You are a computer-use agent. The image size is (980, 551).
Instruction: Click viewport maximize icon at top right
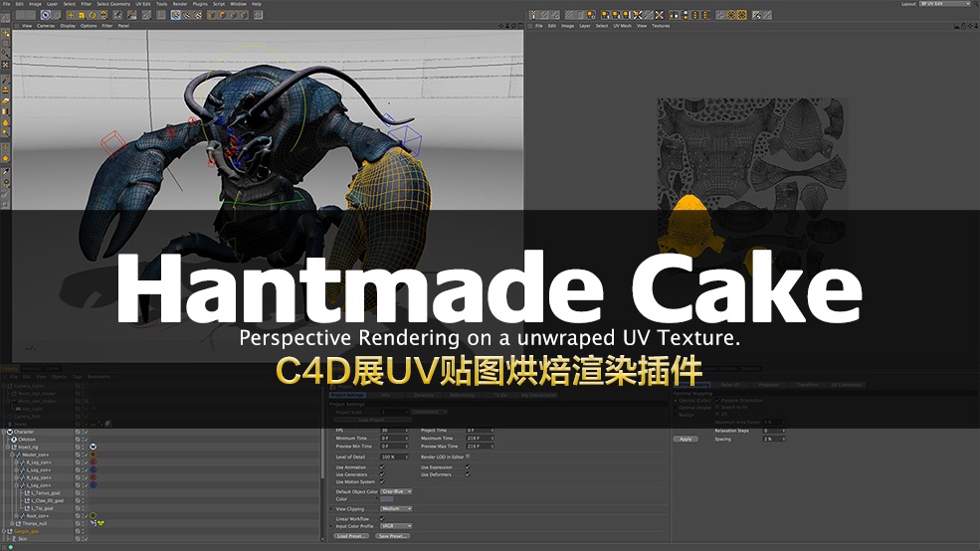pyautogui.click(x=520, y=26)
